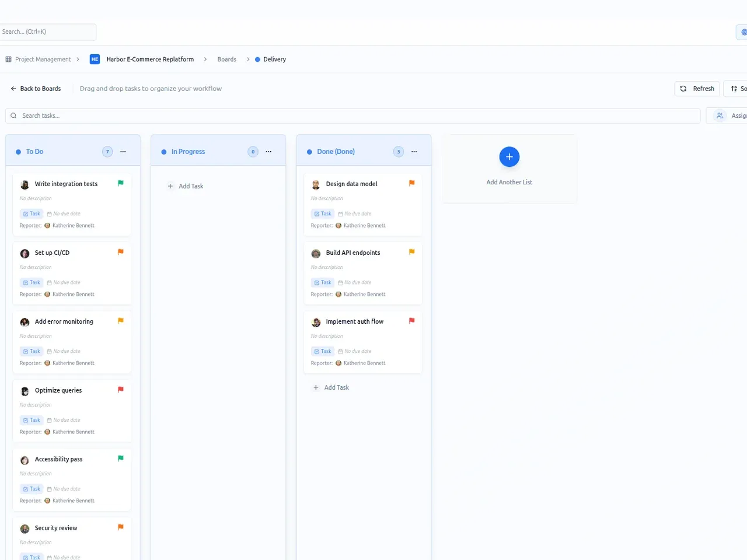Open Boards in the breadcrumb
This screenshot has height=560, width=747.
227,59
